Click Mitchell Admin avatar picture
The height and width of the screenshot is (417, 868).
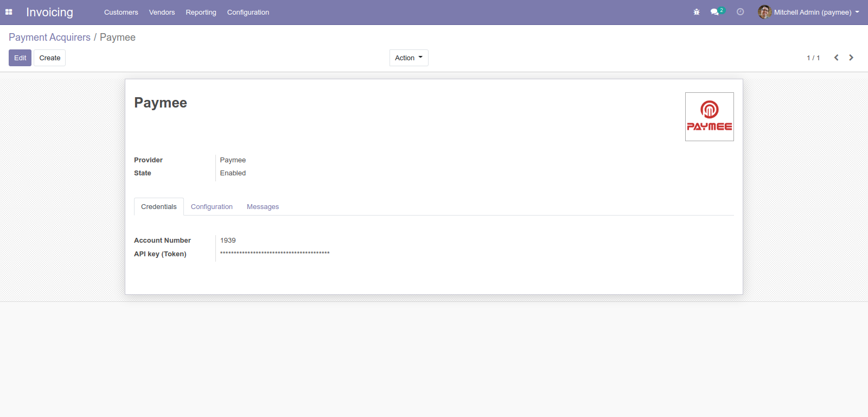click(764, 12)
